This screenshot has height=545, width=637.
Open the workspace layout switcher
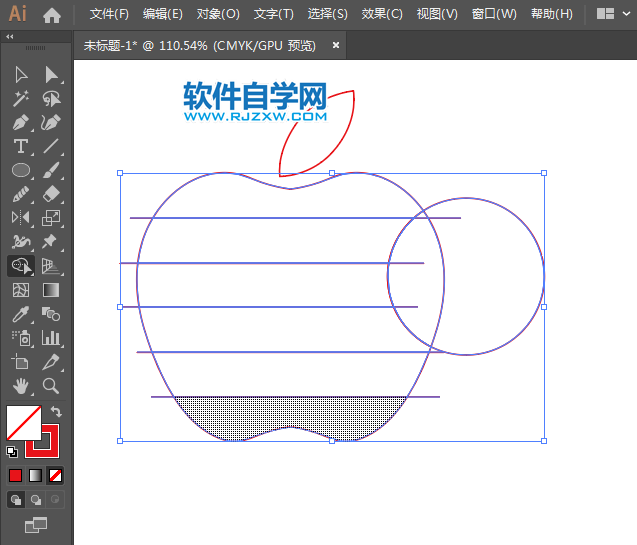point(605,14)
